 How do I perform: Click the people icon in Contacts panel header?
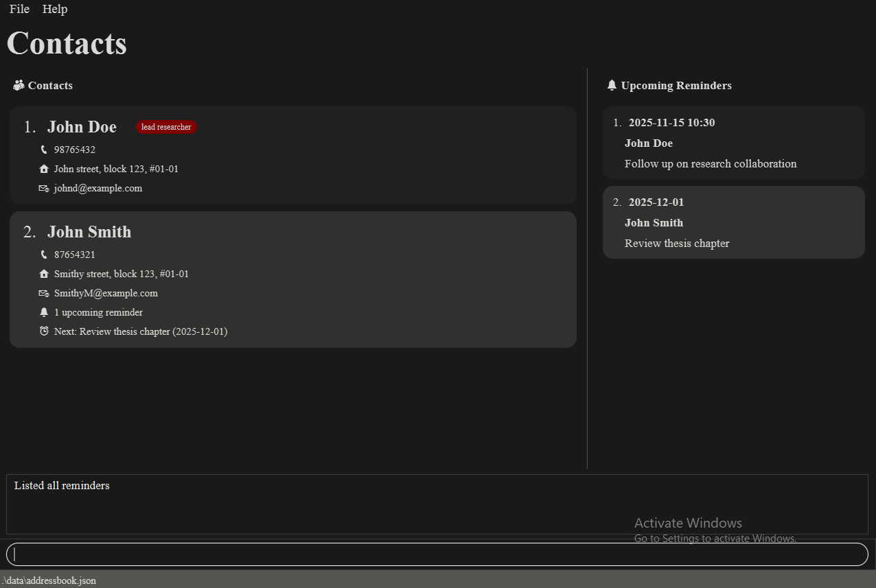click(19, 86)
